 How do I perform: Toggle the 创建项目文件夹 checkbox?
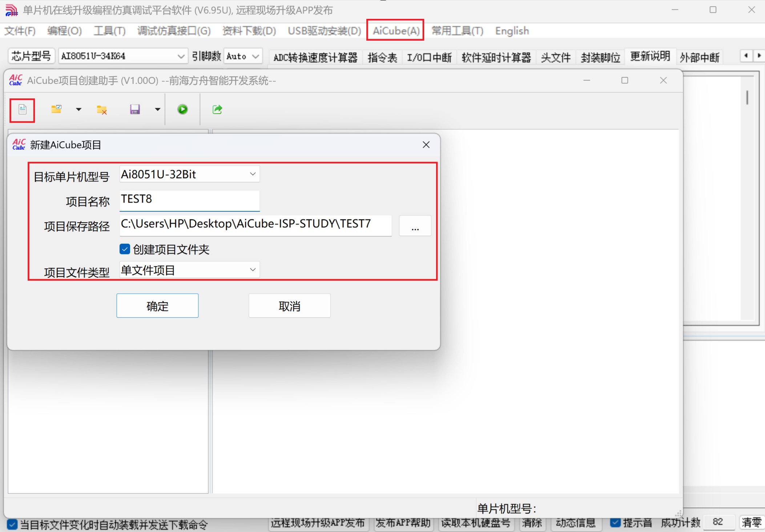coord(125,249)
